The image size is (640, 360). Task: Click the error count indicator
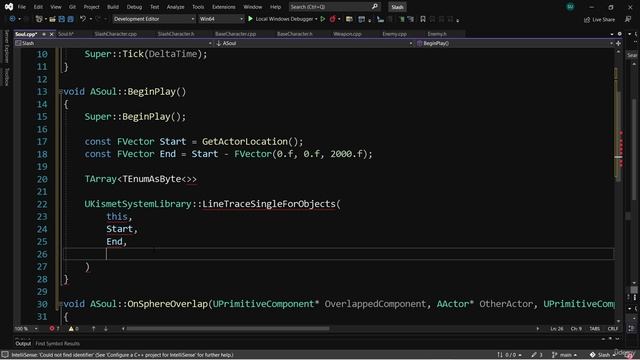coord(54,329)
